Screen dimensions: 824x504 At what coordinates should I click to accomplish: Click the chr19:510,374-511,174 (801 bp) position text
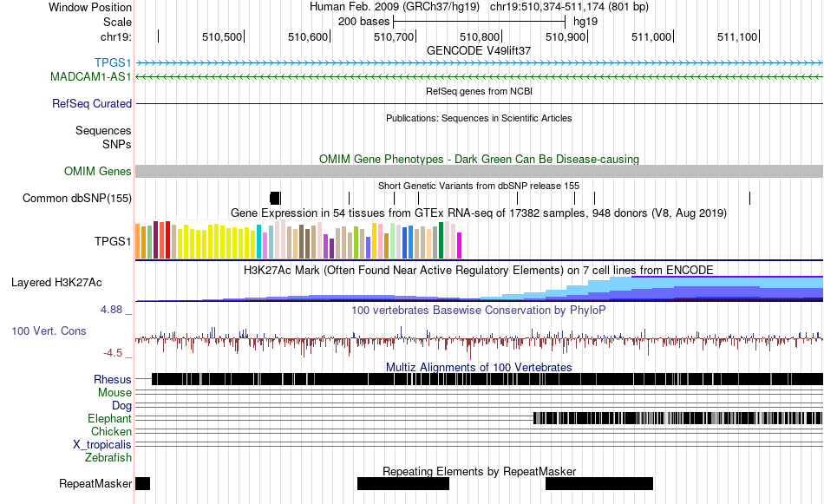pos(569,7)
